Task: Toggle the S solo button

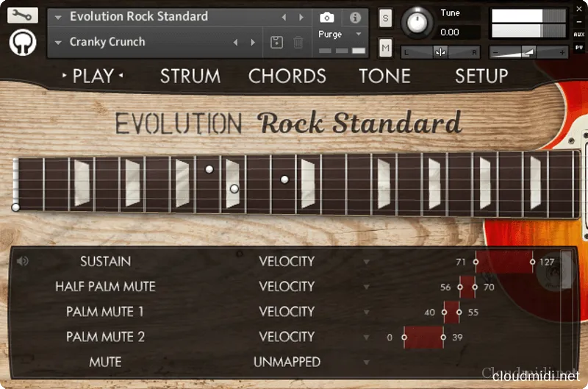Action: click(386, 17)
